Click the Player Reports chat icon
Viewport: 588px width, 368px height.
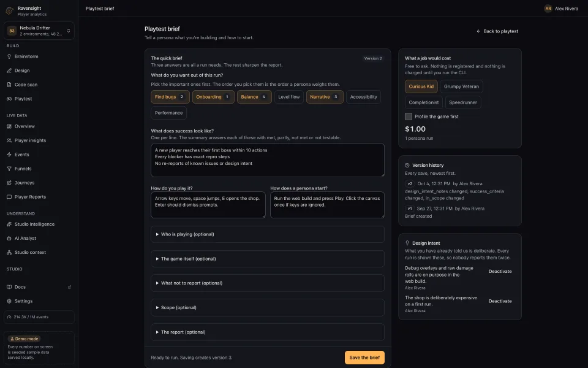(x=9, y=197)
